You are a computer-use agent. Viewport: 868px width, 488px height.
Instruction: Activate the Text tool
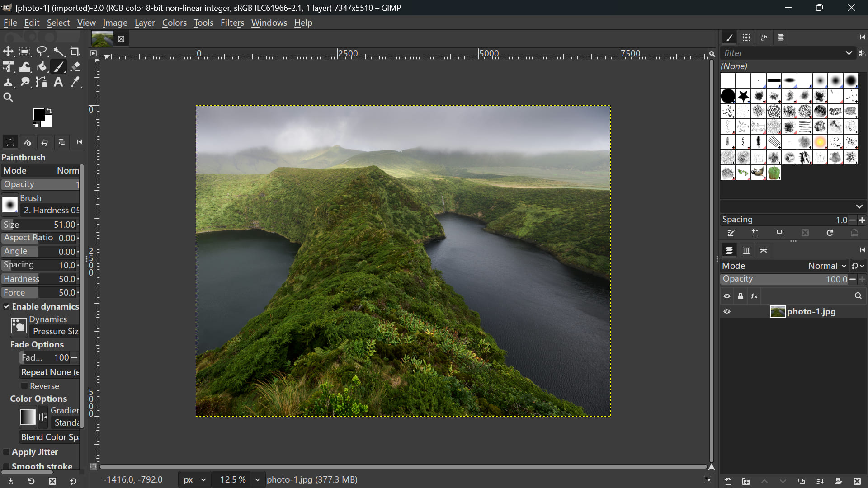pos(58,82)
